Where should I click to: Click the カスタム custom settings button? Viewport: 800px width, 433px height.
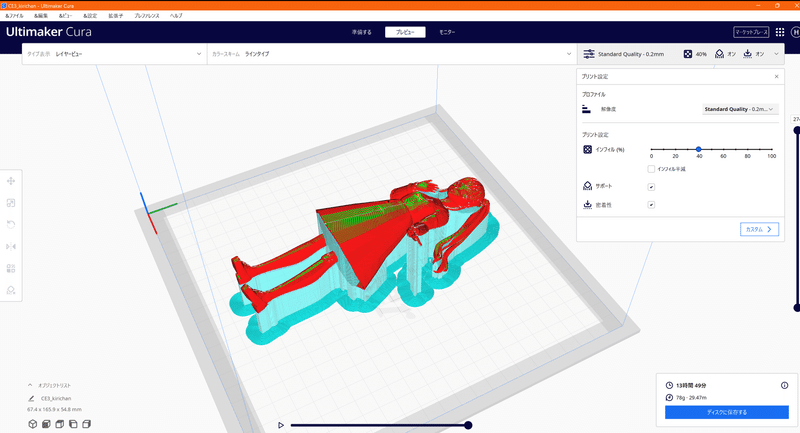(x=759, y=230)
